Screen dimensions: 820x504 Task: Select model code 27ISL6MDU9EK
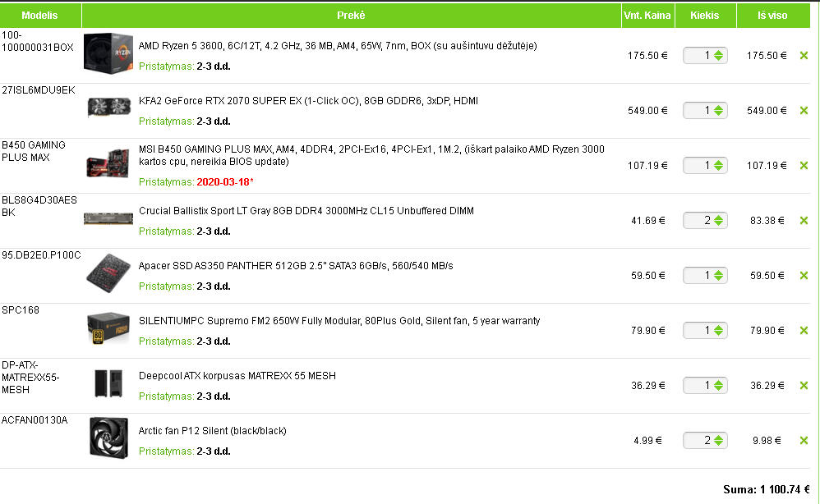[x=38, y=90]
